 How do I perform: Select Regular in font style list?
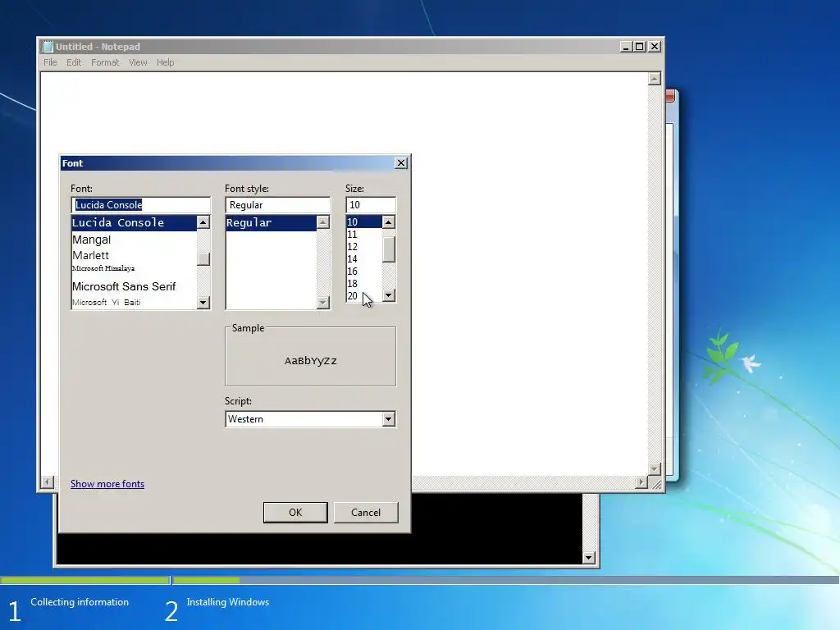tap(271, 223)
